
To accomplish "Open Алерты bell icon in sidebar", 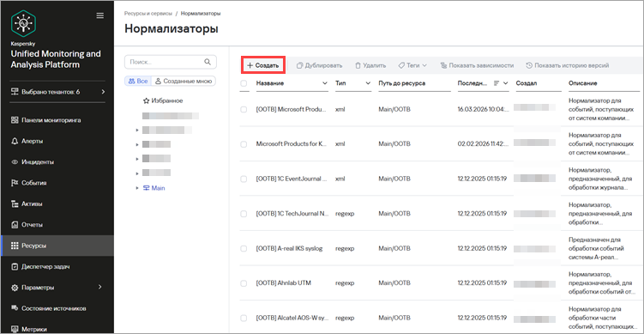I will [15, 141].
